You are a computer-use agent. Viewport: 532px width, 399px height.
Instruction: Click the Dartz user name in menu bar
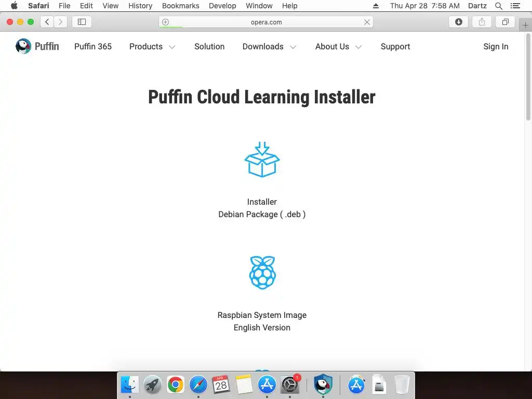click(477, 6)
